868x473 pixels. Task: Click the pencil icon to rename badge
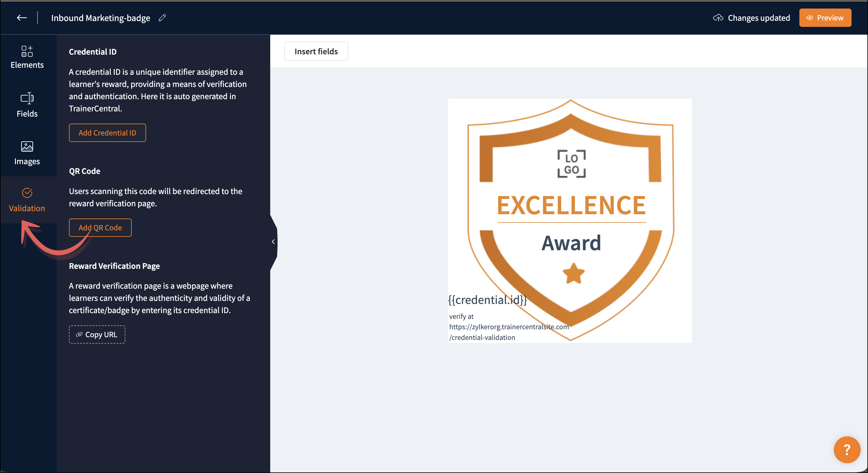tap(163, 17)
